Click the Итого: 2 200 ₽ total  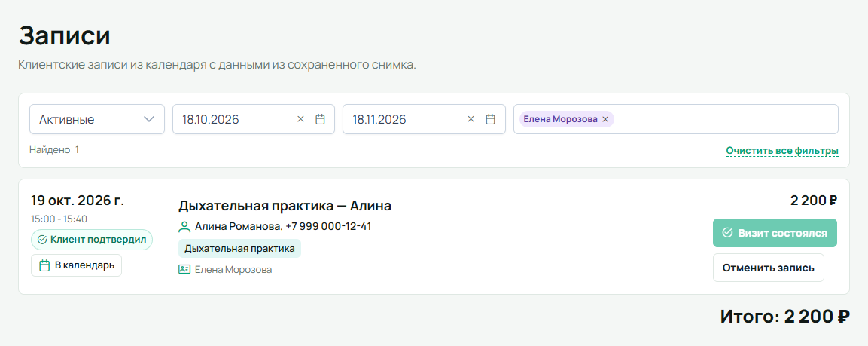tap(785, 317)
